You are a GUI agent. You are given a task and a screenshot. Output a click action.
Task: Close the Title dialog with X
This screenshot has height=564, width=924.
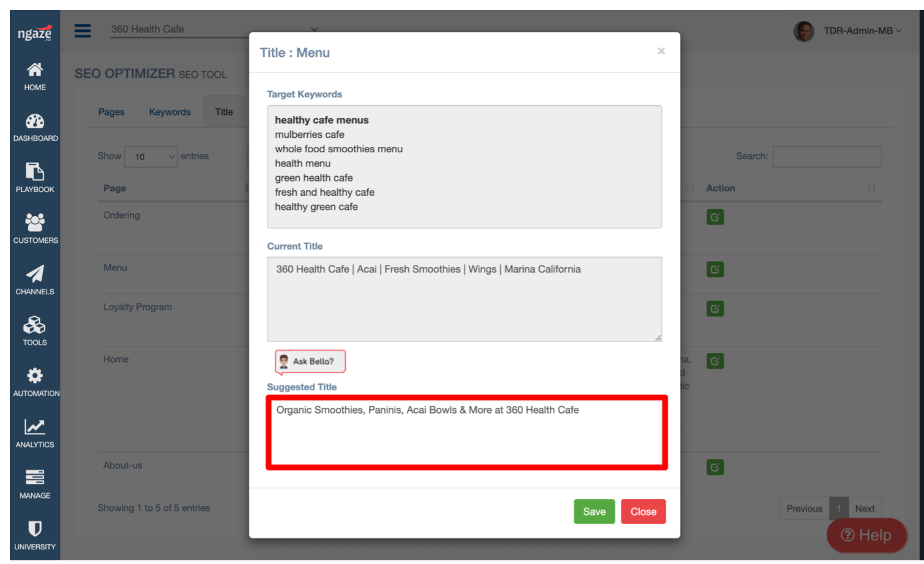(x=661, y=51)
